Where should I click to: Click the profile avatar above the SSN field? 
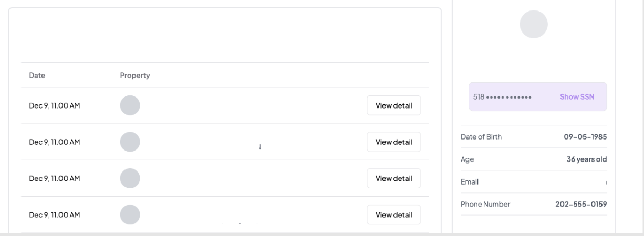pyautogui.click(x=533, y=24)
